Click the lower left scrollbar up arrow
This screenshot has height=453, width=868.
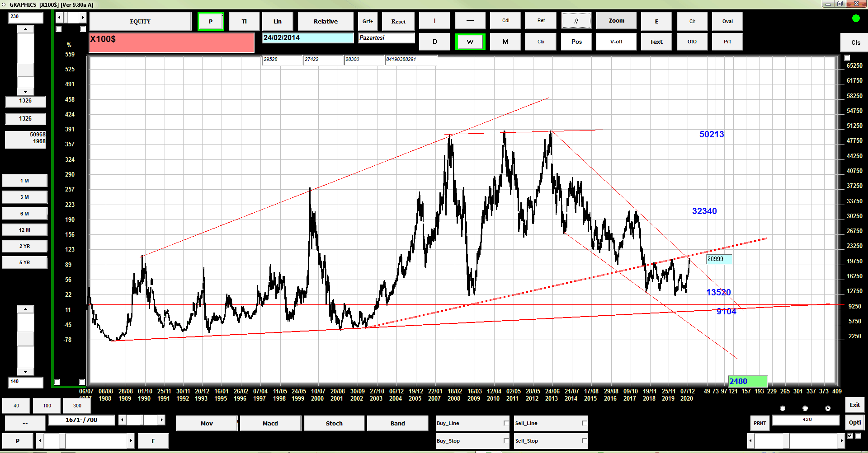25,309
